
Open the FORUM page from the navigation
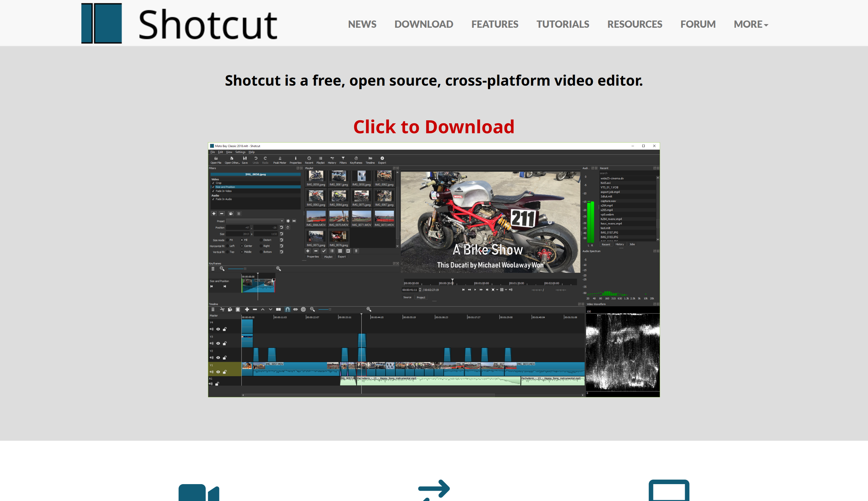[x=698, y=24]
